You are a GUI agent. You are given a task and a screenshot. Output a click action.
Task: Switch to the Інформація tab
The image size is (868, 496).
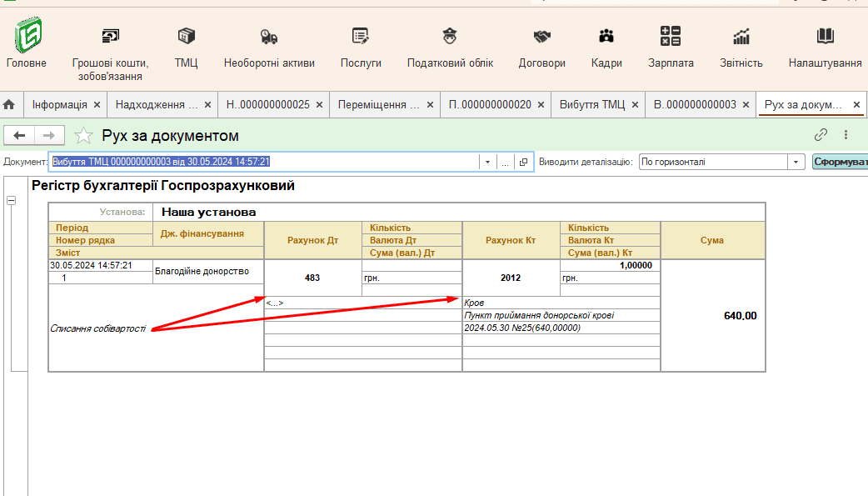pos(59,105)
